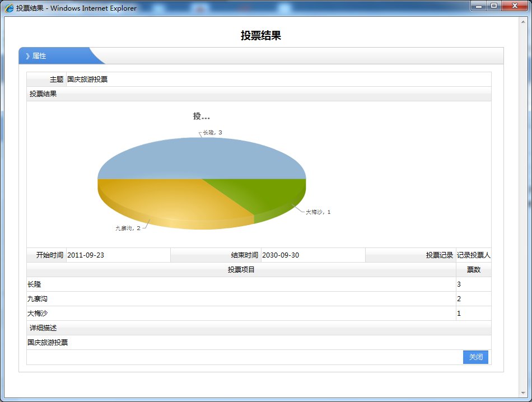
Task: Select the 长隆 row in results table
Action: point(241,284)
